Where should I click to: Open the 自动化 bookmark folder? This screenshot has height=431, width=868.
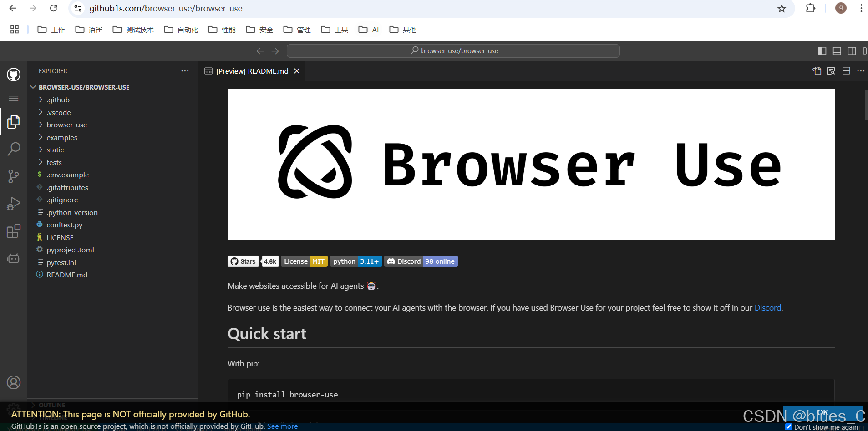(x=181, y=30)
